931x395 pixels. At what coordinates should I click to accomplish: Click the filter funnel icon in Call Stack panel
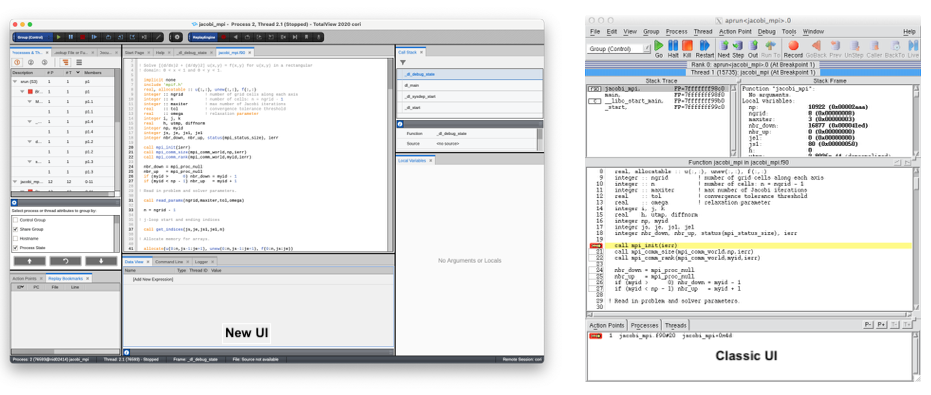click(403, 62)
